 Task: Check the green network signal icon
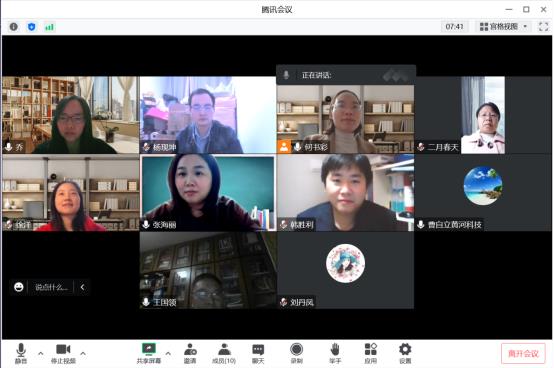pos(49,27)
